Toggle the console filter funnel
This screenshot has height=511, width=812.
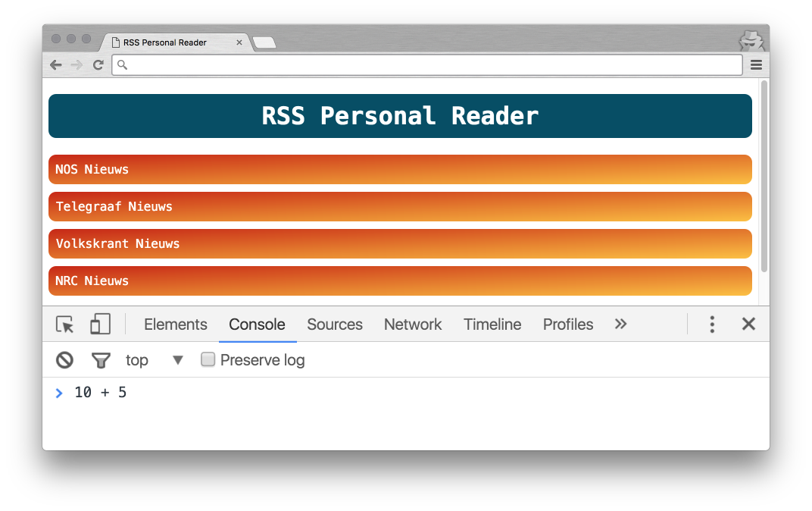[x=101, y=360]
